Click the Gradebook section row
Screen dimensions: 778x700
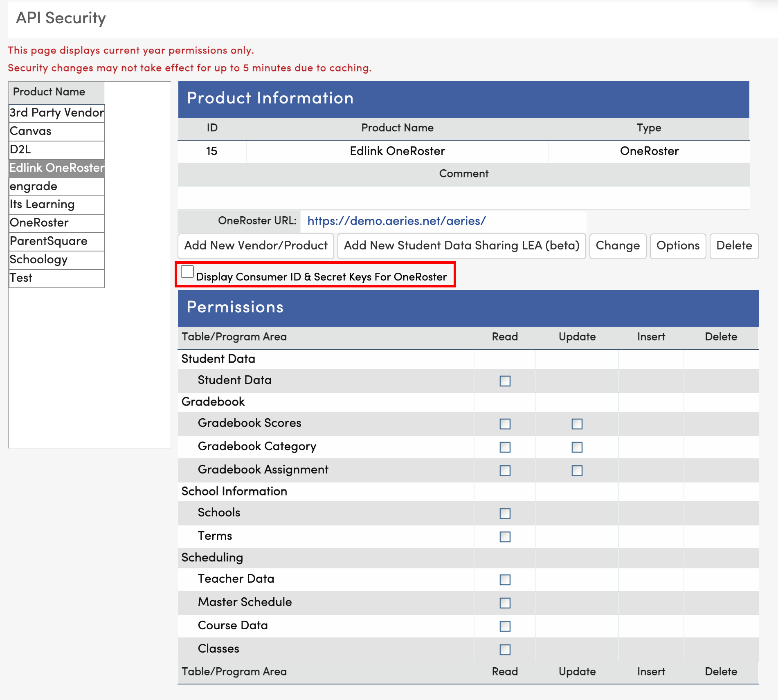pyautogui.click(x=468, y=402)
